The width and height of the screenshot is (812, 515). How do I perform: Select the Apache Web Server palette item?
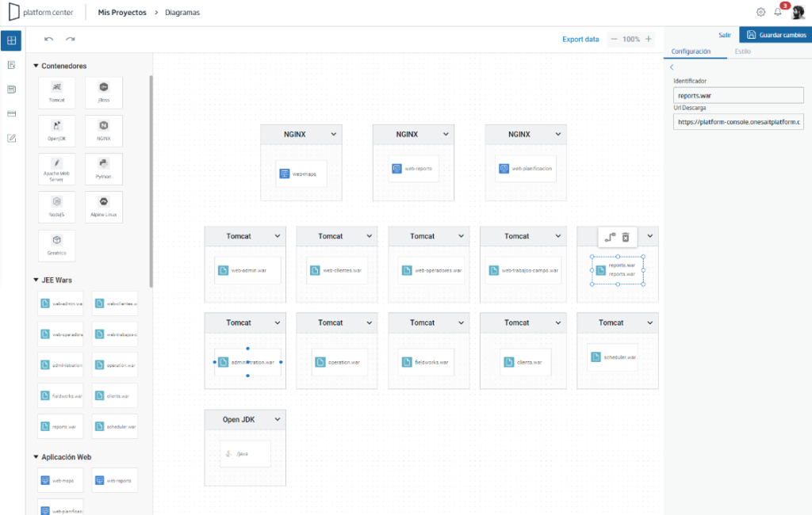point(57,170)
